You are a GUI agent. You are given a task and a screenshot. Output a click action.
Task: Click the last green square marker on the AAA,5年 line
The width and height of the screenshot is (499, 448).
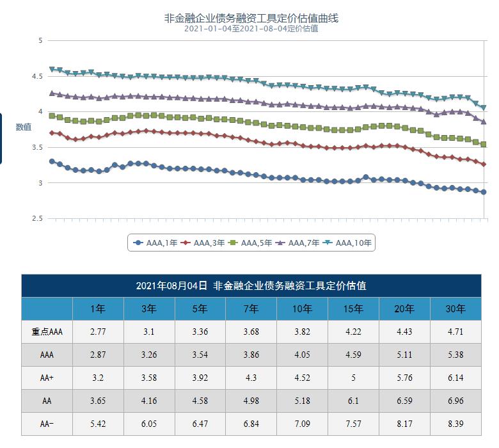coord(484,145)
